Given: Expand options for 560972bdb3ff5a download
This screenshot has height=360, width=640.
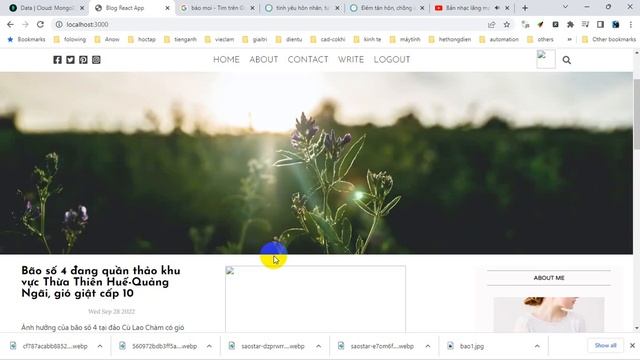Looking at the screenshot, I should click(209, 346).
